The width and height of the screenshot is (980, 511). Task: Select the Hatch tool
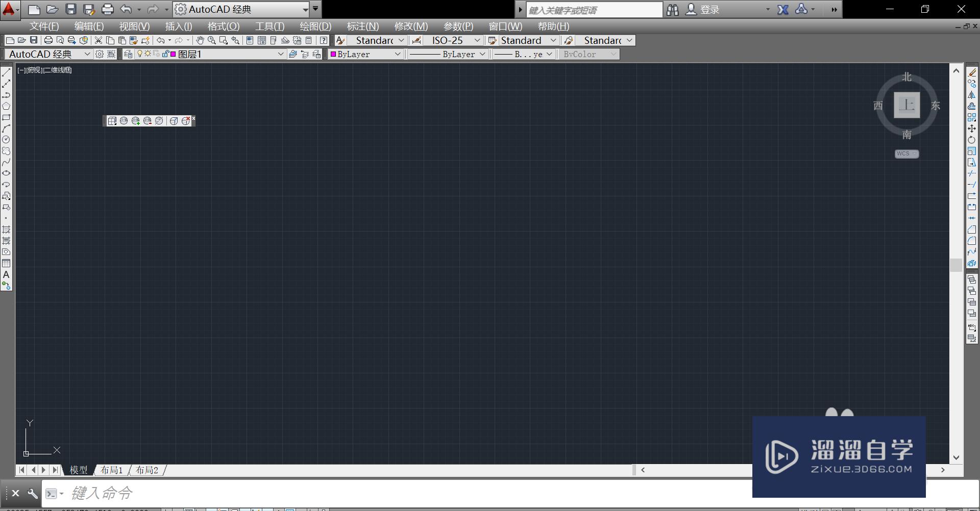coord(6,229)
